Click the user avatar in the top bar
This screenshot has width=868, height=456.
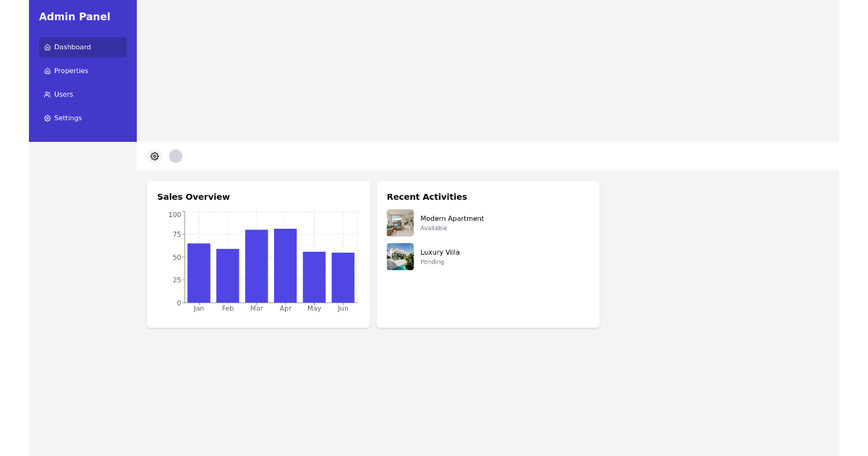176,156
